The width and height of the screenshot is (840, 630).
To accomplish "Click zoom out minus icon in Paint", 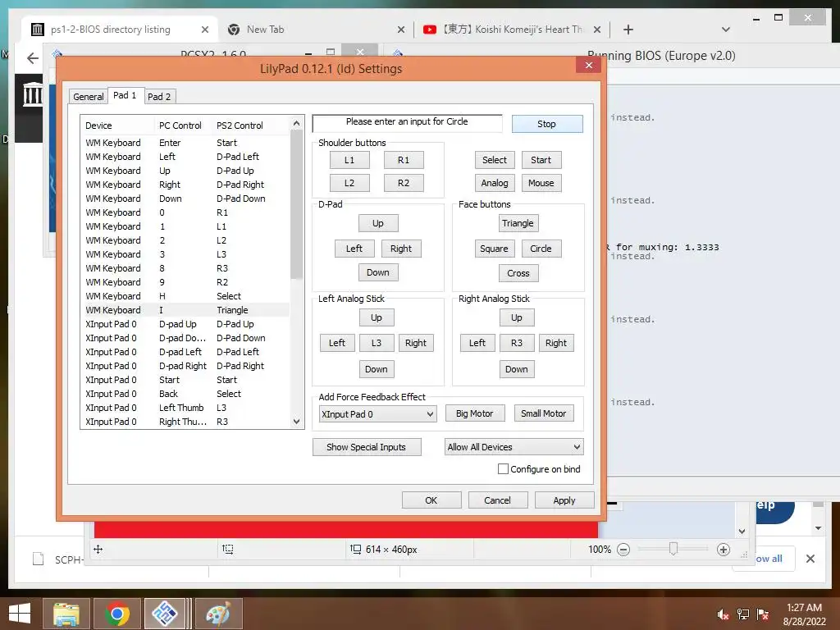I will 623,550.
